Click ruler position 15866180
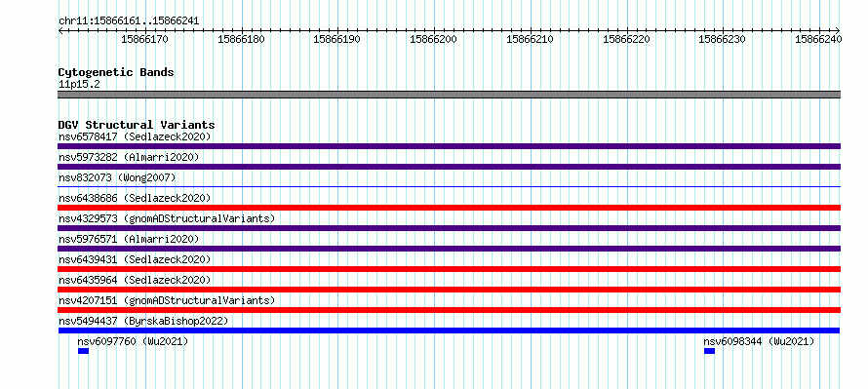This screenshot has width=868, height=389. pos(241,39)
